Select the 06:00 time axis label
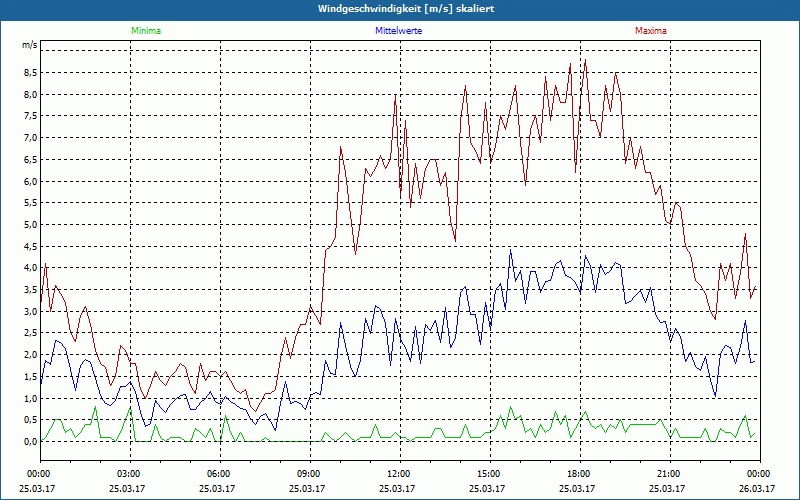 pos(219,474)
